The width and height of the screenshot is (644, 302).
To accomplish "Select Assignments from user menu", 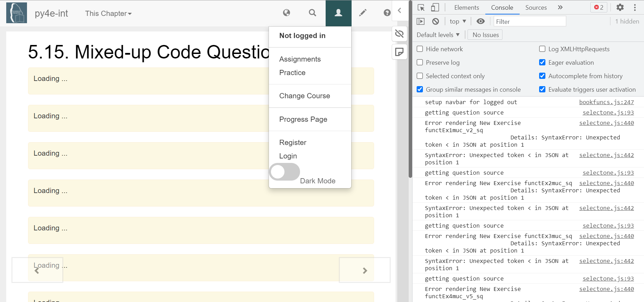I will [300, 59].
